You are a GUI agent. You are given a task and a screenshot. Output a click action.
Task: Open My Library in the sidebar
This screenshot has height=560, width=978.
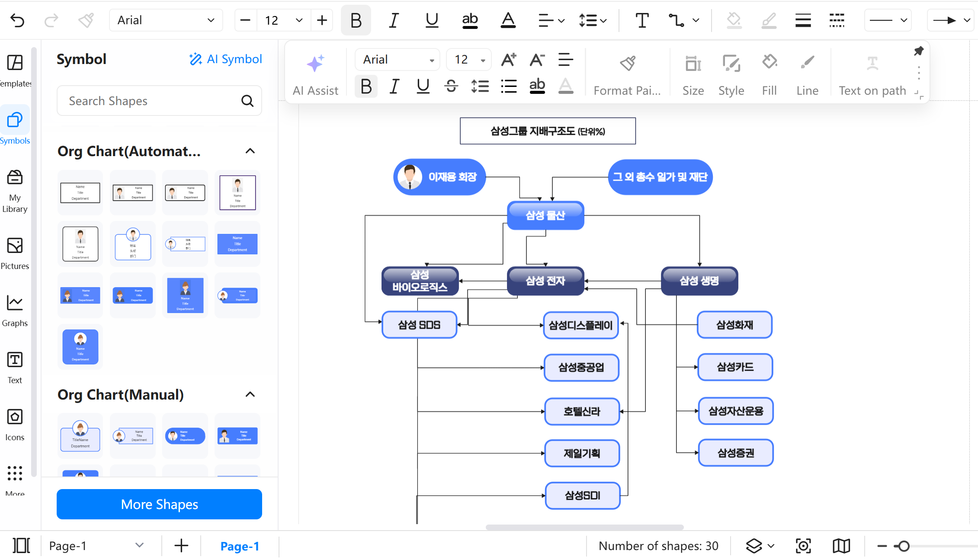click(x=15, y=191)
